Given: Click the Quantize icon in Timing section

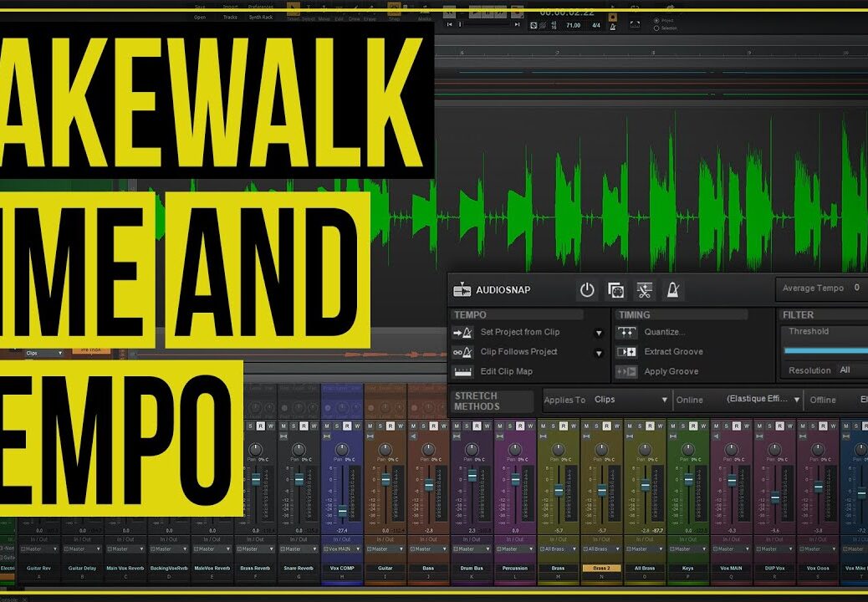Looking at the screenshot, I should [626, 333].
